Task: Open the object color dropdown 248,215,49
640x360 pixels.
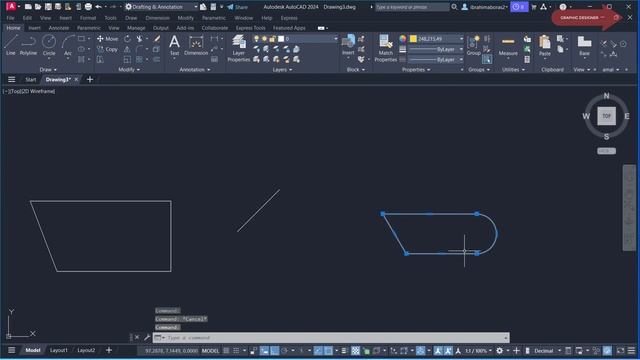Action: (x=437, y=39)
